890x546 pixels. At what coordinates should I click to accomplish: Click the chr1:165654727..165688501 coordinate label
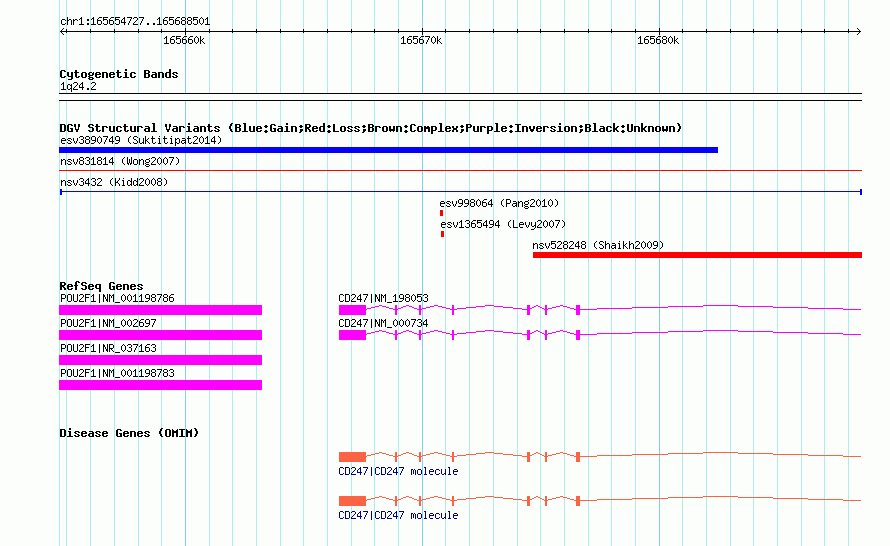tap(135, 22)
